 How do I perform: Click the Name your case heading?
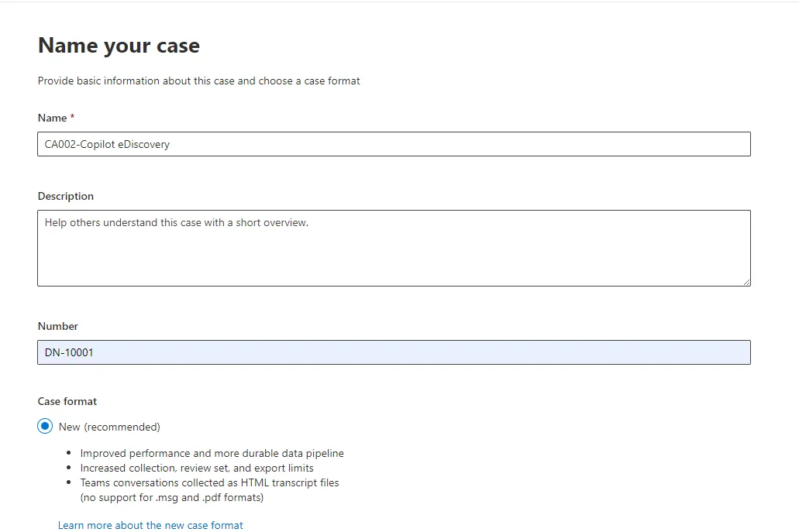pos(118,46)
